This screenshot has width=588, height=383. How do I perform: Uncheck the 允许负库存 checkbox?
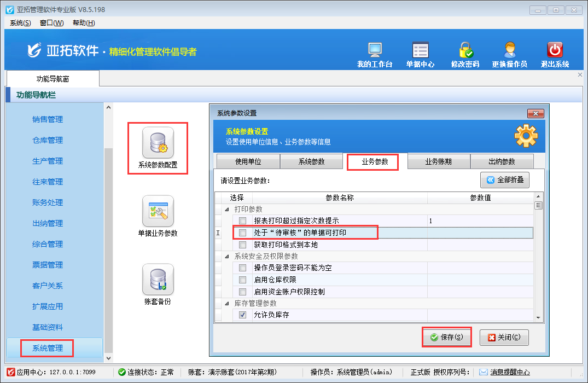click(x=242, y=315)
